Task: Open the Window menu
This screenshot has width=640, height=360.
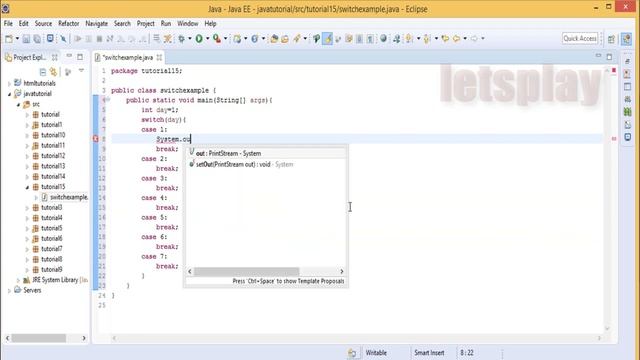Action: 187,24
